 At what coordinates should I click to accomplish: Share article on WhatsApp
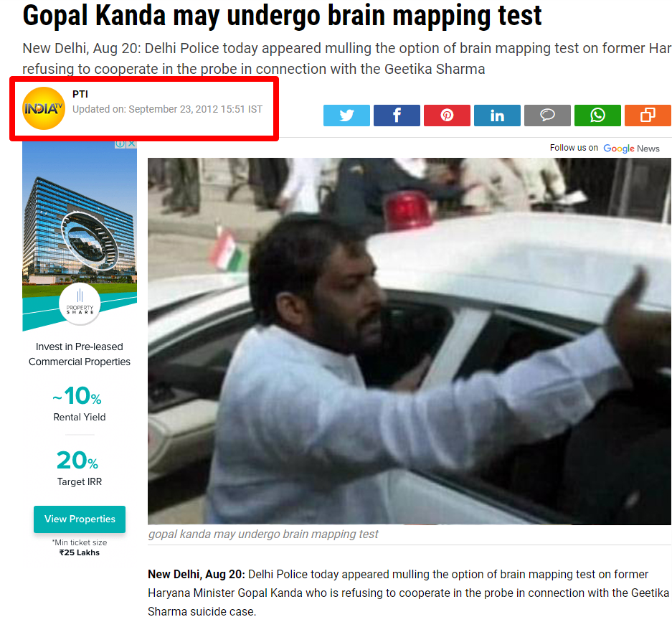[x=597, y=116]
